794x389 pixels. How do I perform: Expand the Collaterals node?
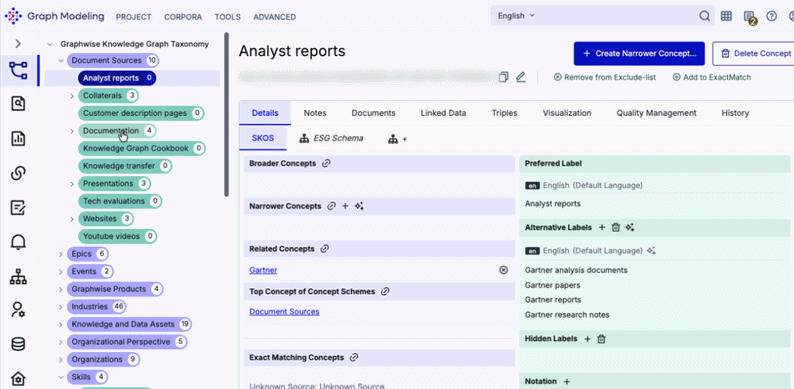pos(72,96)
